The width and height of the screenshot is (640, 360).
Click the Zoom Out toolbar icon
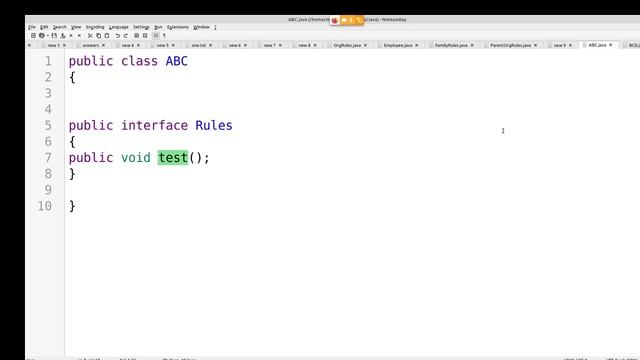tap(145, 36)
